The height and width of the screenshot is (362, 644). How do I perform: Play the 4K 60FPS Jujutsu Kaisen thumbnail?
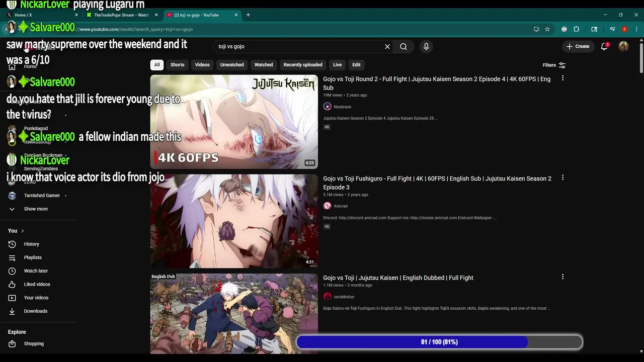click(234, 122)
